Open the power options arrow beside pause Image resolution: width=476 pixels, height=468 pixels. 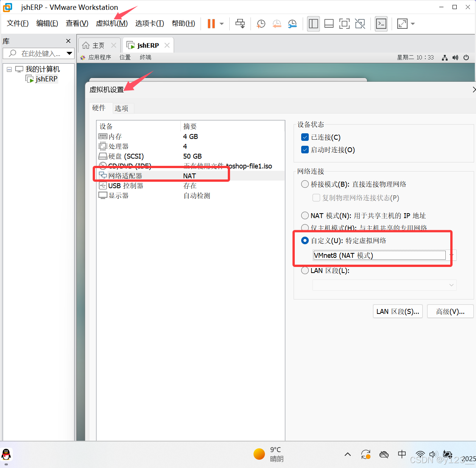tap(222, 24)
